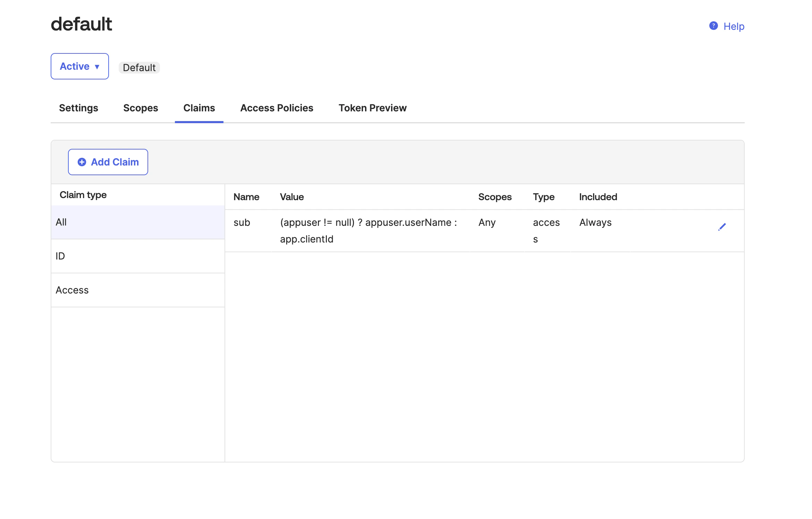
Task: Click the Default label badge
Action: (139, 68)
